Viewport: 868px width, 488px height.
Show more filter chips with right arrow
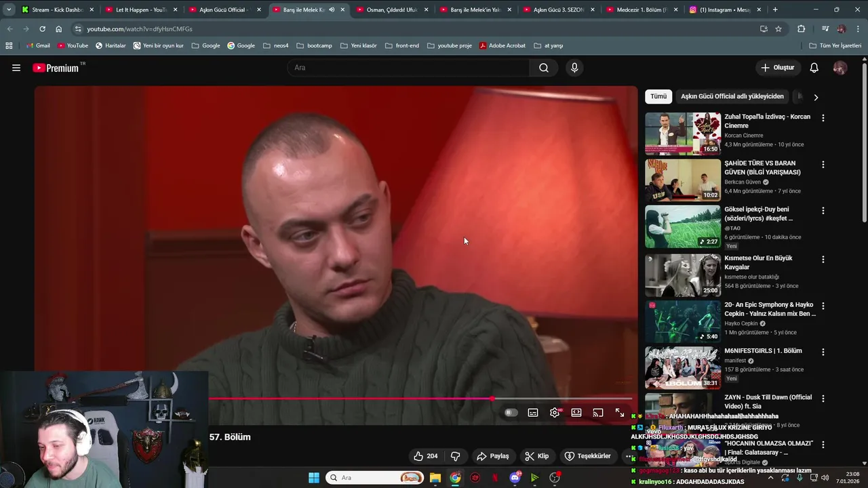[x=816, y=97]
